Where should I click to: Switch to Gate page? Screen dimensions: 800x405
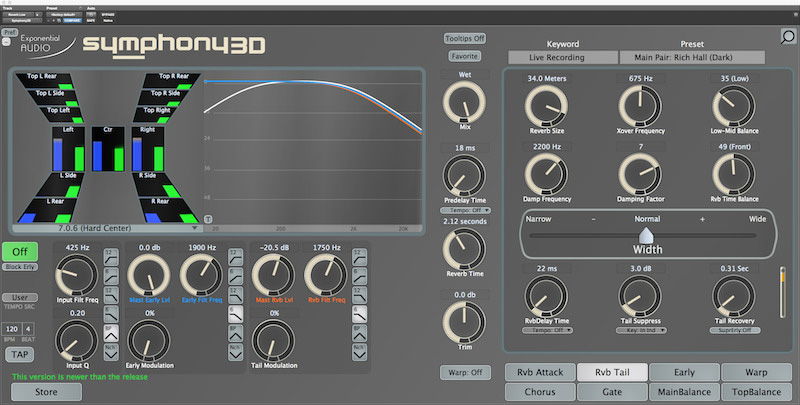pos(612,392)
